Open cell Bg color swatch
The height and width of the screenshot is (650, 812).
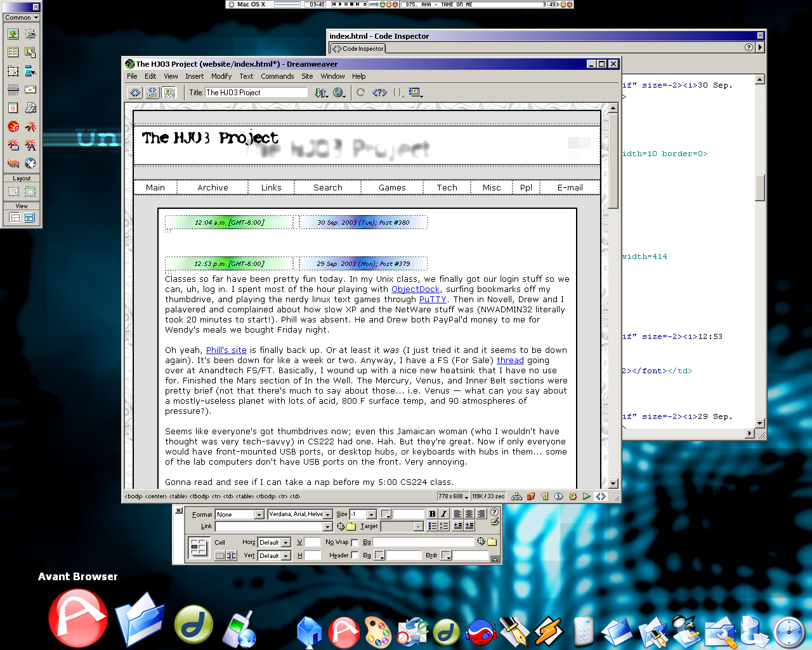click(x=379, y=555)
